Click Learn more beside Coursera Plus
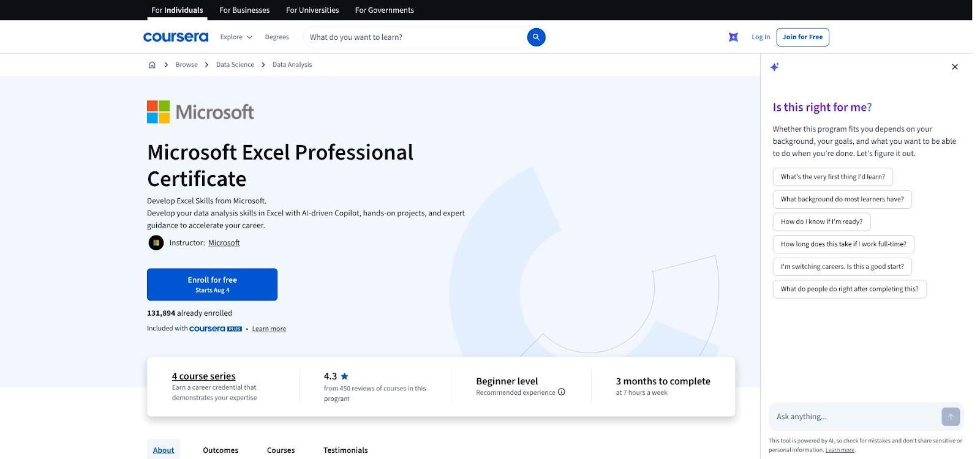 (269, 329)
